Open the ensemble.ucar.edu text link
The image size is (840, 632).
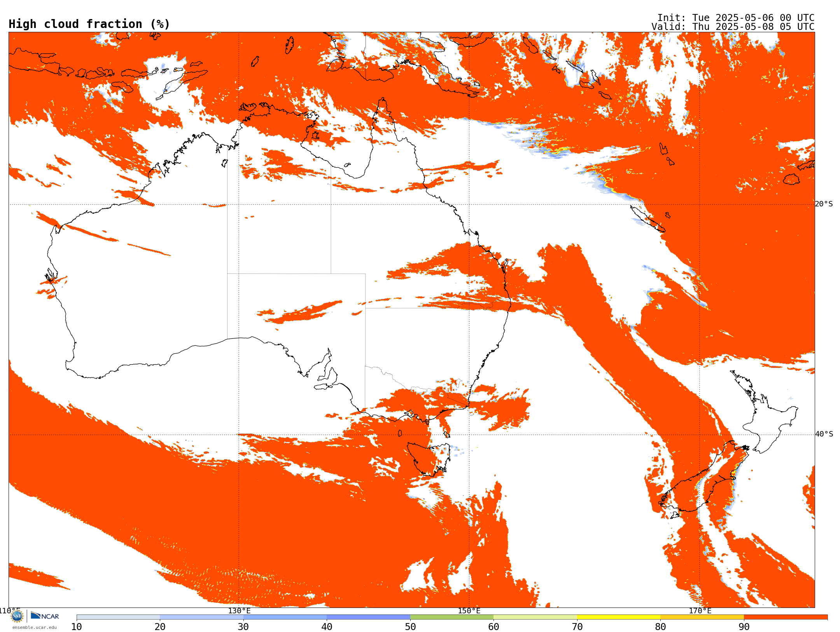click(x=35, y=627)
